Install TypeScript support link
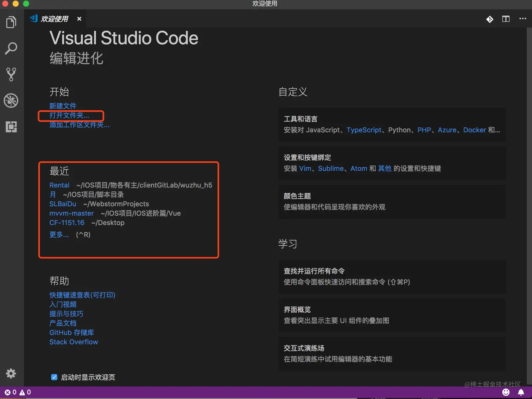 coord(364,130)
